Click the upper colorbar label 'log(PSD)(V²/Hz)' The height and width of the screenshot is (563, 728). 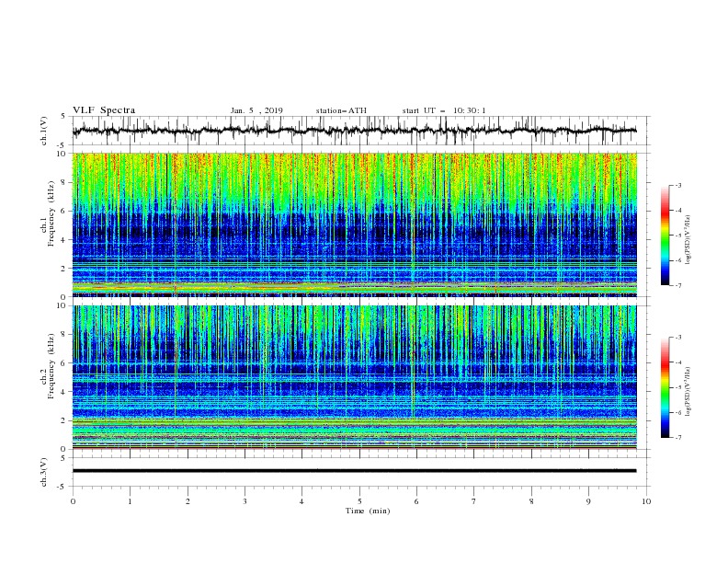tap(688, 240)
